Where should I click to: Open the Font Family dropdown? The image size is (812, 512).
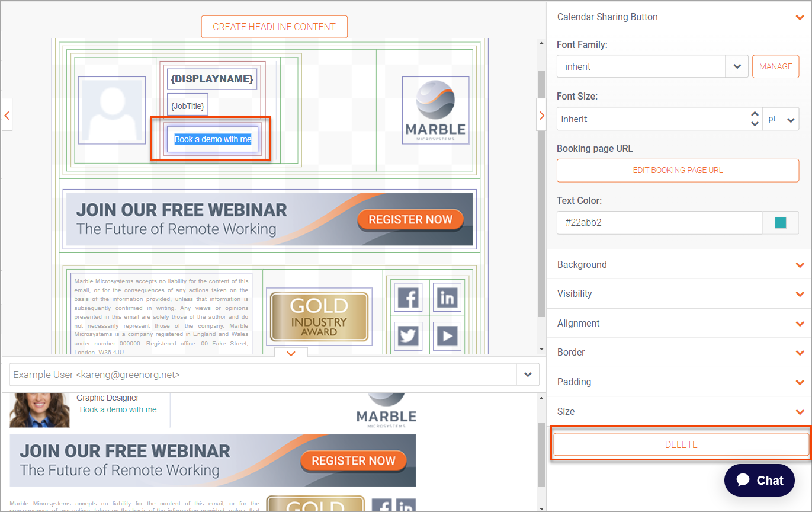(737, 66)
